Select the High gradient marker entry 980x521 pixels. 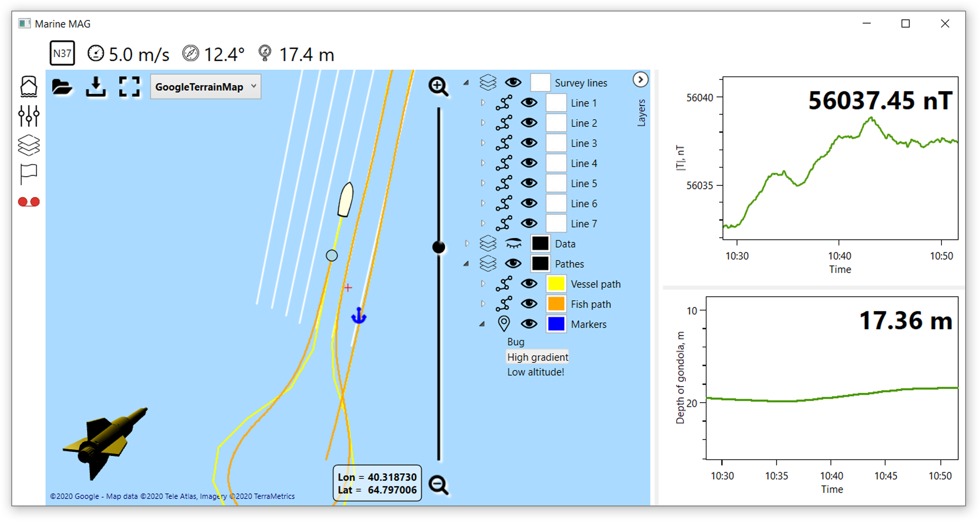click(x=537, y=357)
